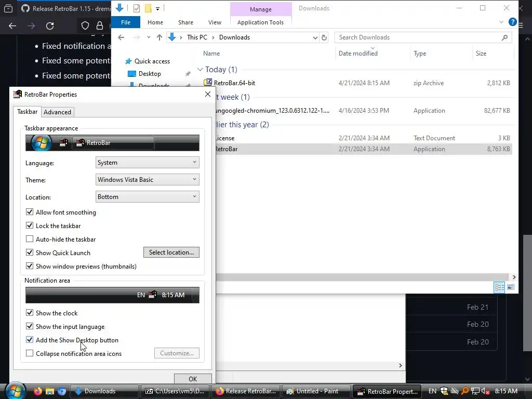Open the Windows Start orb
The image size is (532, 399).
click(x=15, y=391)
